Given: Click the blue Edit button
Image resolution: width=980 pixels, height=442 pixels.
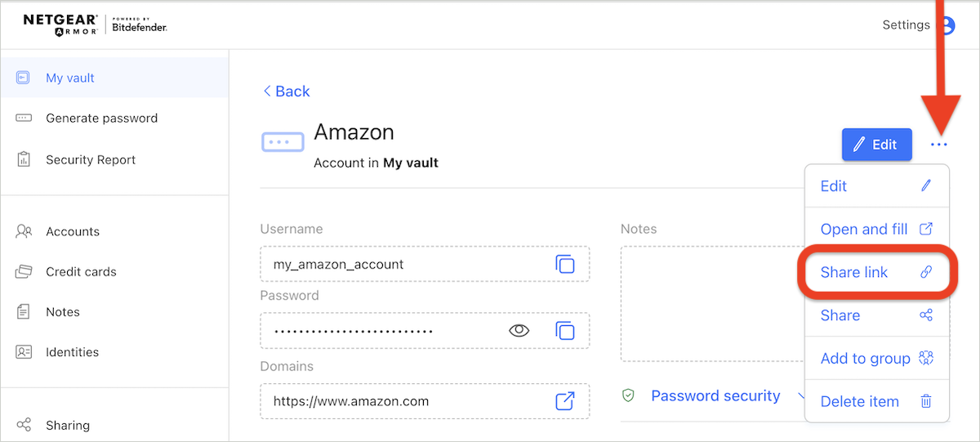Looking at the screenshot, I should point(877,145).
